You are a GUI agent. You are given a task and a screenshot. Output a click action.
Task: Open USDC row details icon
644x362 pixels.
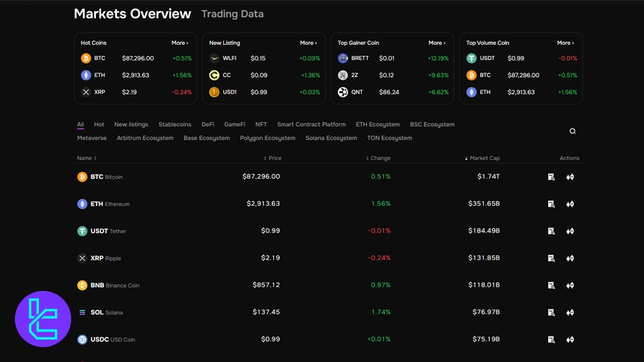pos(551,340)
